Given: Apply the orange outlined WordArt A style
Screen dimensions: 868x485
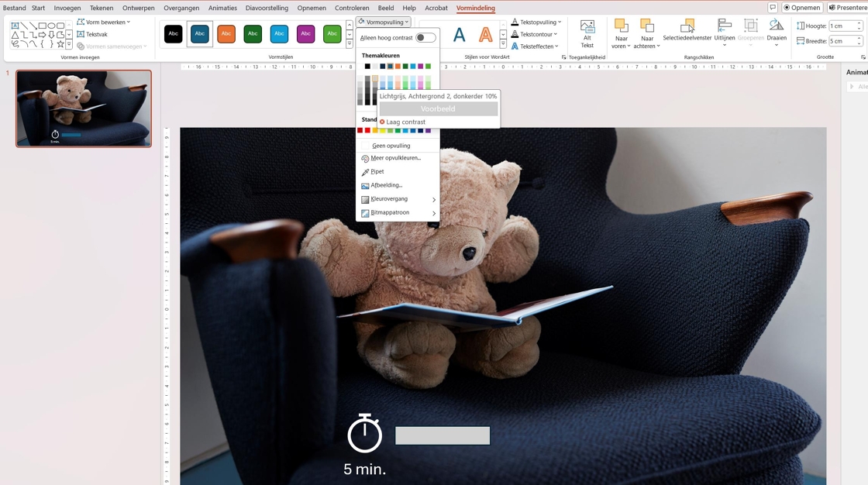Looking at the screenshot, I should coord(485,34).
